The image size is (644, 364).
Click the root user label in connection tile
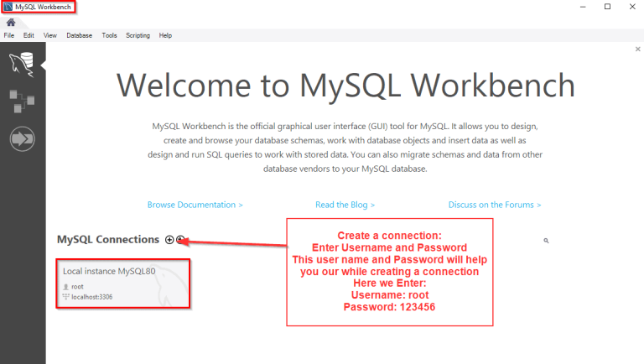coord(77,286)
